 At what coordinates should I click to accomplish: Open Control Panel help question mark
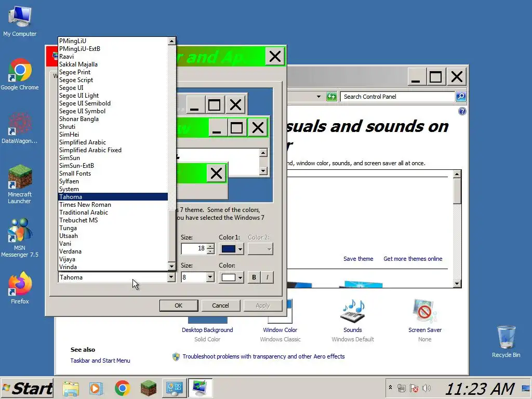[462, 111]
